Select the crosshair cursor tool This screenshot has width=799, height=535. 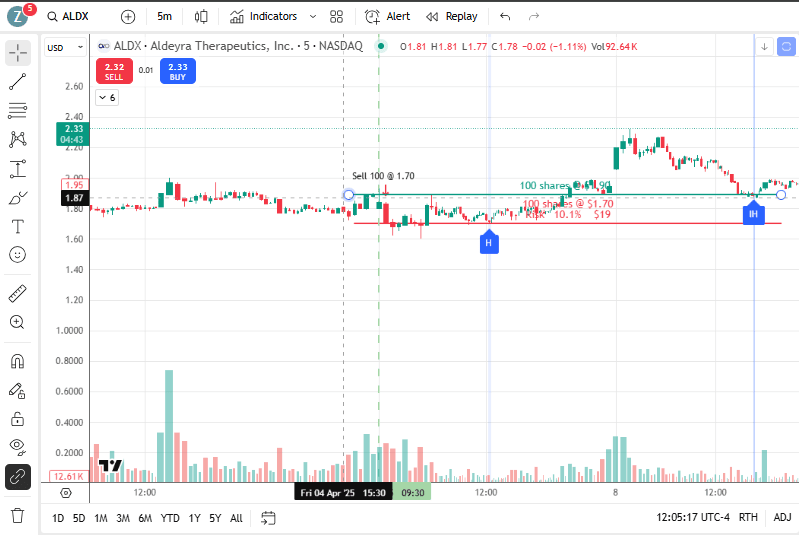[x=18, y=52]
